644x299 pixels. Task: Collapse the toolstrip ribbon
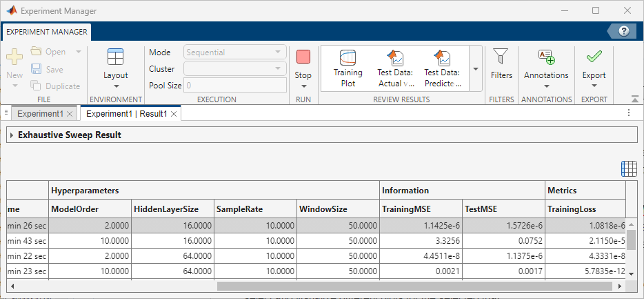(635, 99)
